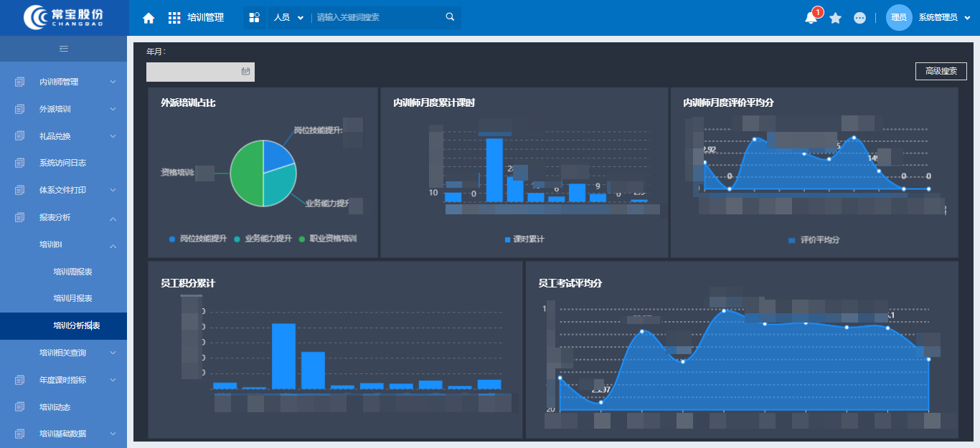Open the app grid menu icon
This screenshot has height=448, width=980.
point(174,18)
